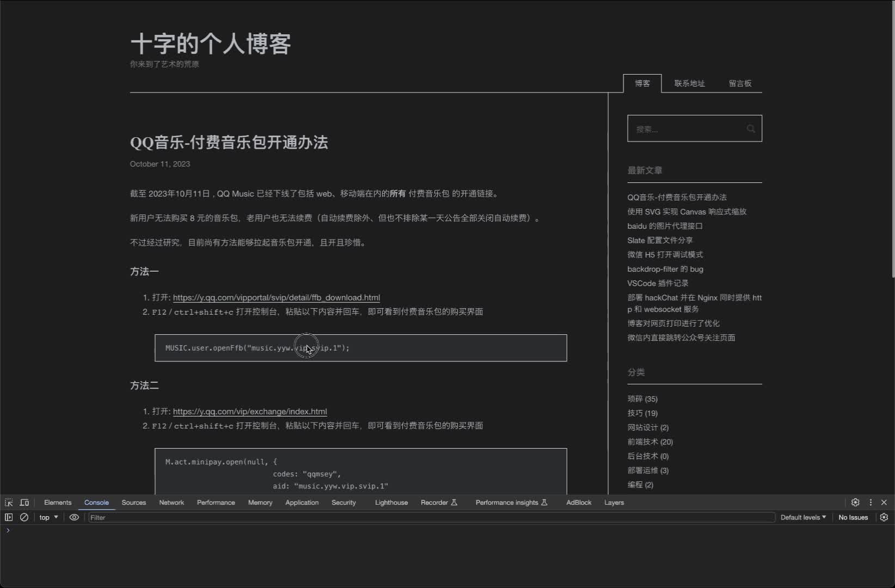The image size is (895, 588).
Task: Click the M.act.minipay.open code block
Action: [x=361, y=471]
